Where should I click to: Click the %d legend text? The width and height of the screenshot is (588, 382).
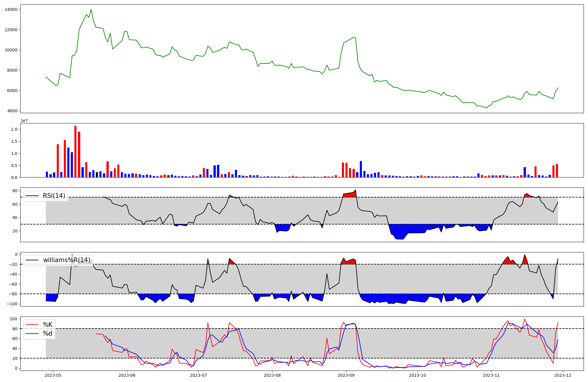click(x=48, y=334)
